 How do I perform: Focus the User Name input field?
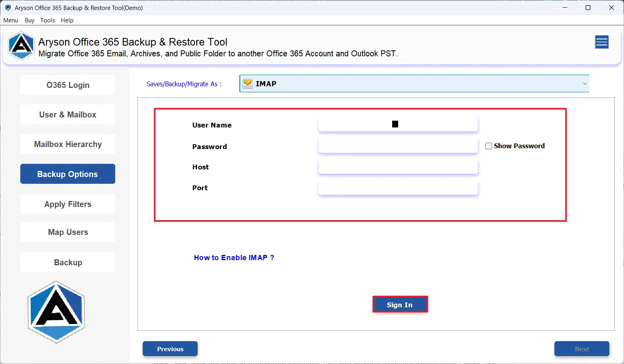(398, 124)
